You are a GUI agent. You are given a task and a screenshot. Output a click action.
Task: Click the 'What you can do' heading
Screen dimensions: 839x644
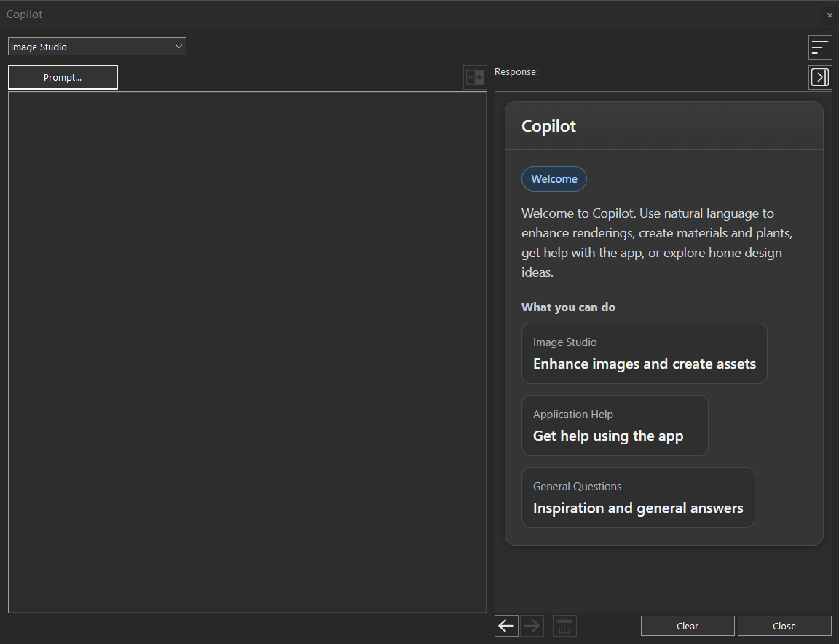point(568,307)
